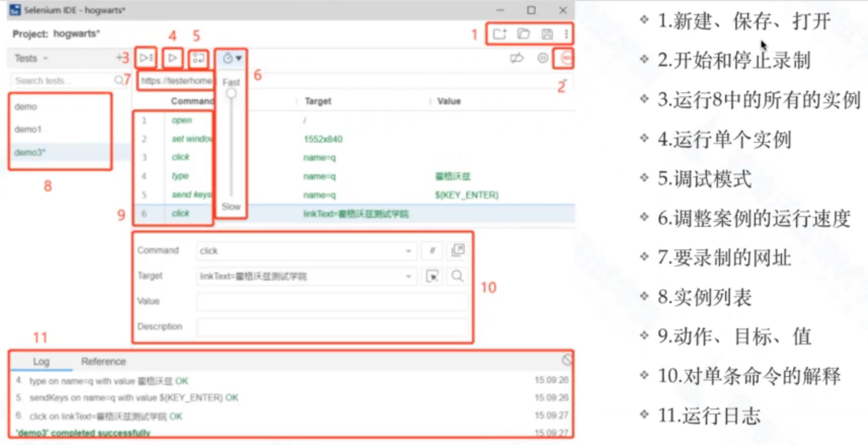Run the current test
Screen dimensions: 868x445
172,58
